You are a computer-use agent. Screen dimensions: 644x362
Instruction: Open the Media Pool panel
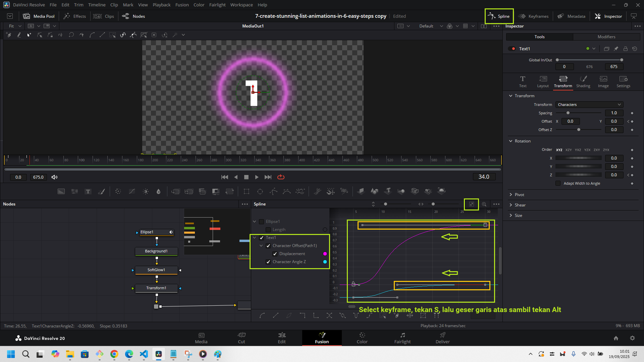39,16
